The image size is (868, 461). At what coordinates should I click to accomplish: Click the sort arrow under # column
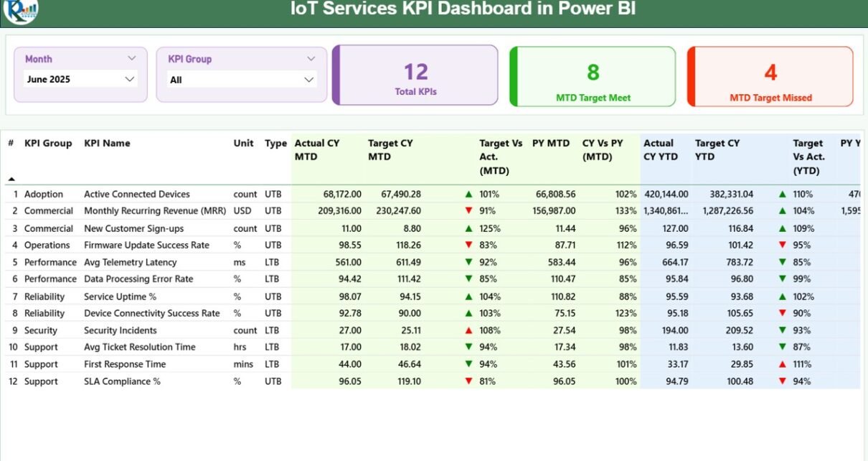(11, 179)
